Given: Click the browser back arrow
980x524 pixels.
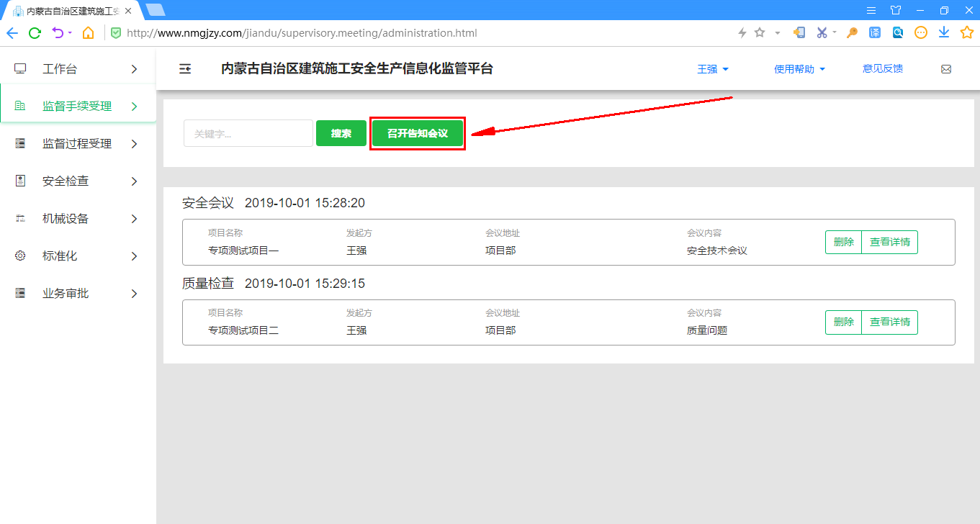Looking at the screenshot, I should pos(12,33).
